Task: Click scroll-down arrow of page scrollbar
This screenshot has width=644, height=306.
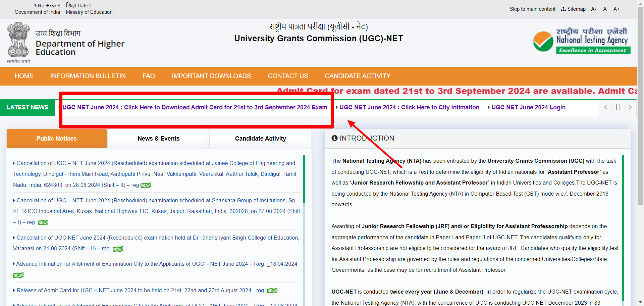Action: click(640, 303)
